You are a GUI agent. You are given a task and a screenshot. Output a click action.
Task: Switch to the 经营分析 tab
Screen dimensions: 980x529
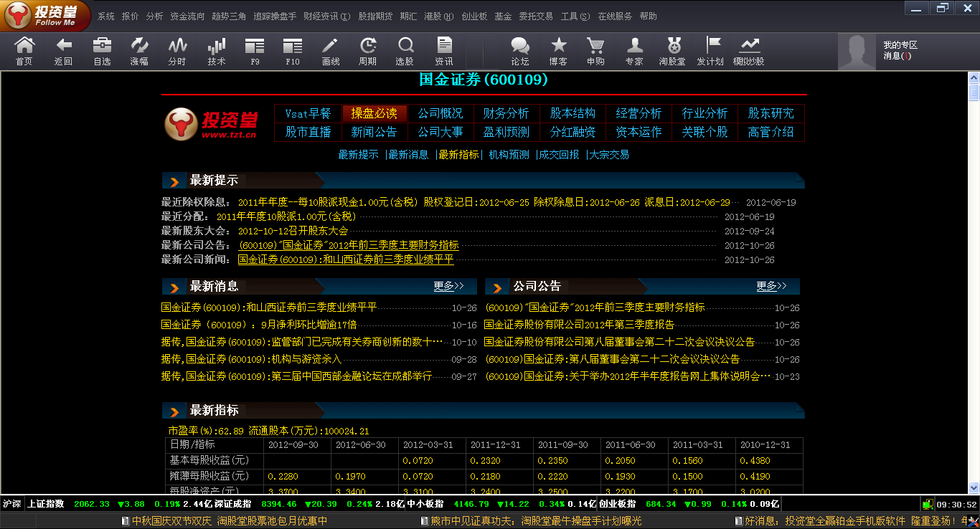click(x=639, y=113)
